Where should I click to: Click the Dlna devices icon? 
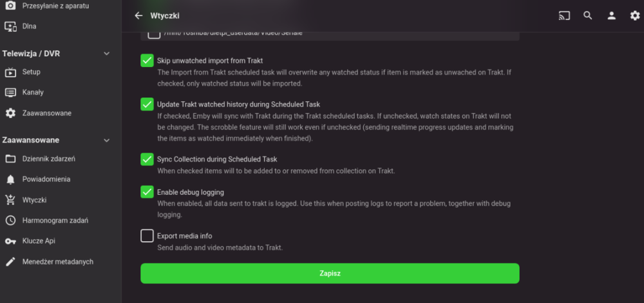tap(10, 26)
